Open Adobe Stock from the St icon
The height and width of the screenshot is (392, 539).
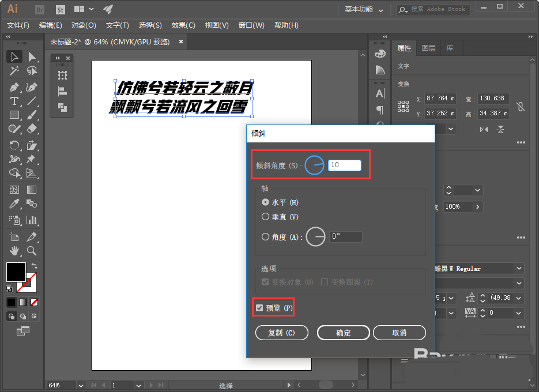pos(60,10)
